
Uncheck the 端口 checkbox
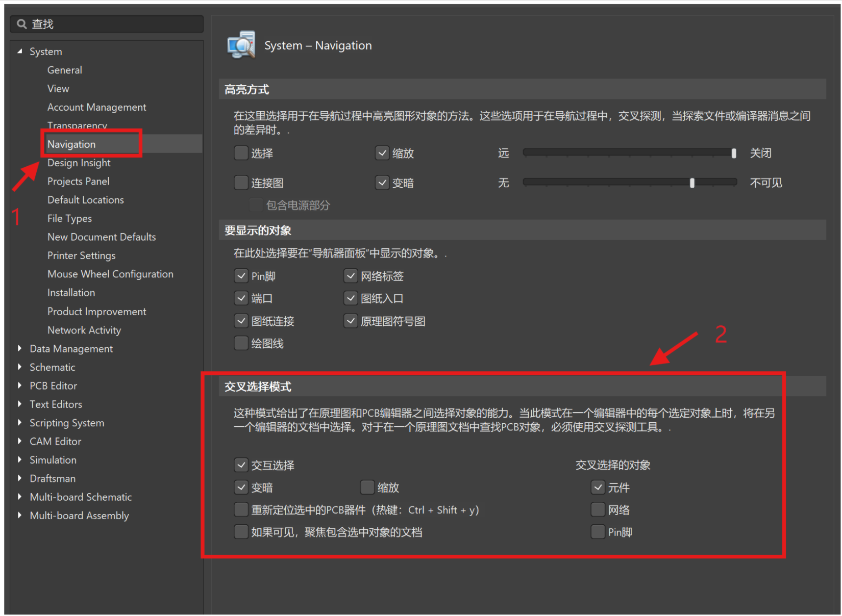point(241,298)
